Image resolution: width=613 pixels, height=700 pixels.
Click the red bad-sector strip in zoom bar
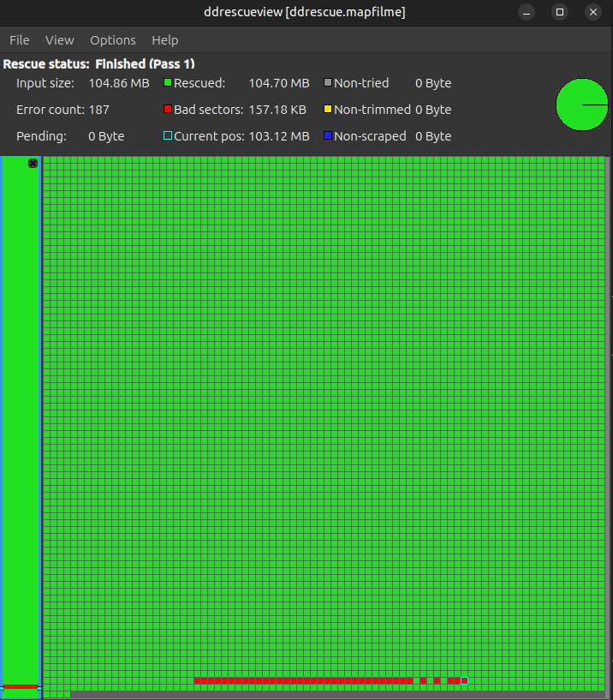pyautogui.click(x=21, y=686)
